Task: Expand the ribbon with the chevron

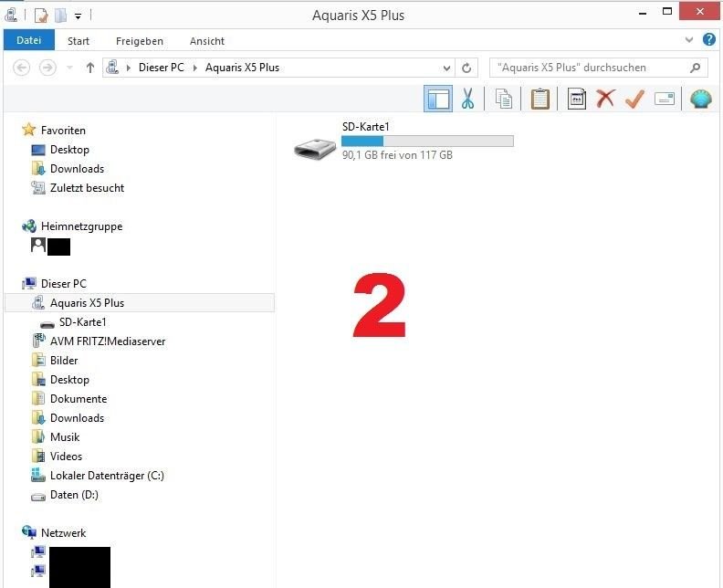Action: click(689, 40)
